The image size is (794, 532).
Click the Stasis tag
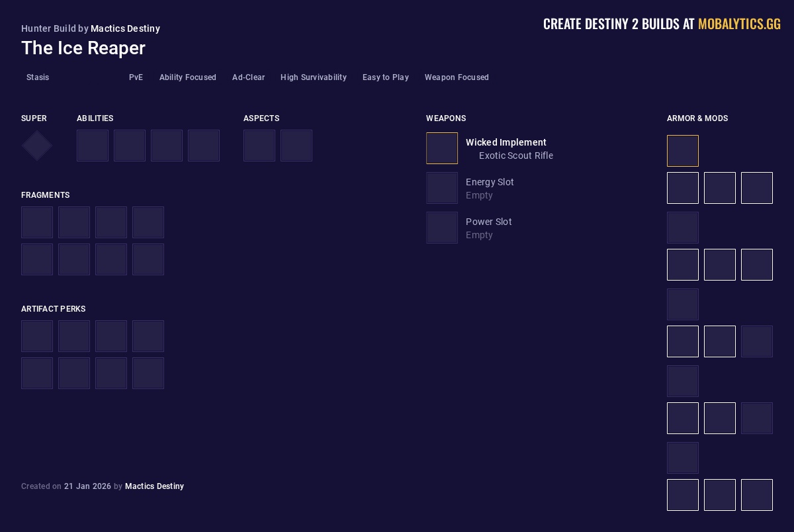coord(38,77)
